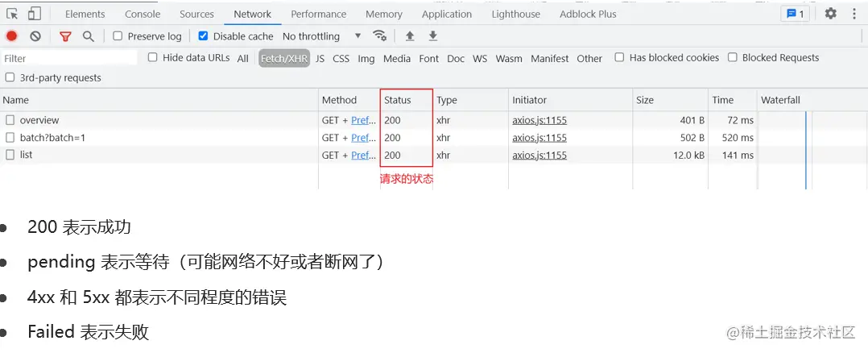Open the No throttling dropdown
This screenshot has height=353, width=868.
[321, 36]
